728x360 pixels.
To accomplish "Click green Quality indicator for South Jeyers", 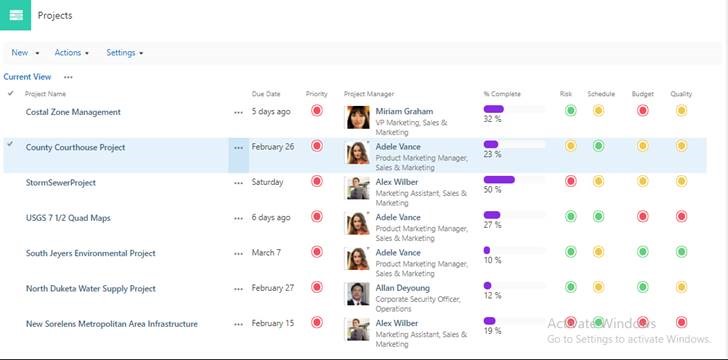I will coord(682,252).
